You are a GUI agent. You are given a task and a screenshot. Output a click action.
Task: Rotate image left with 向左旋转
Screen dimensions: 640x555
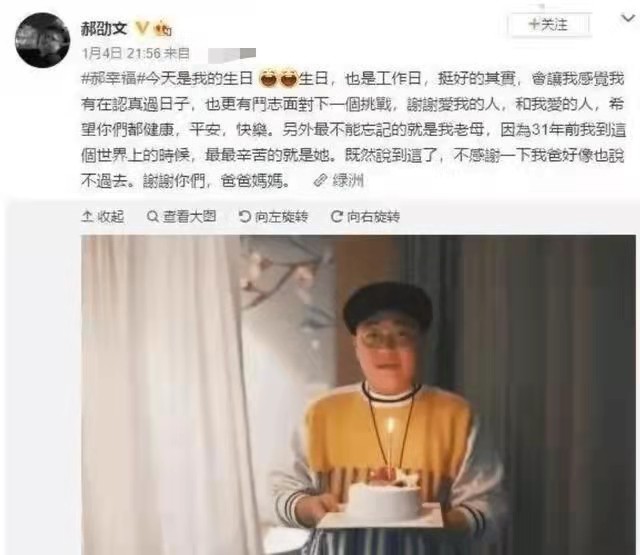(x=273, y=216)
